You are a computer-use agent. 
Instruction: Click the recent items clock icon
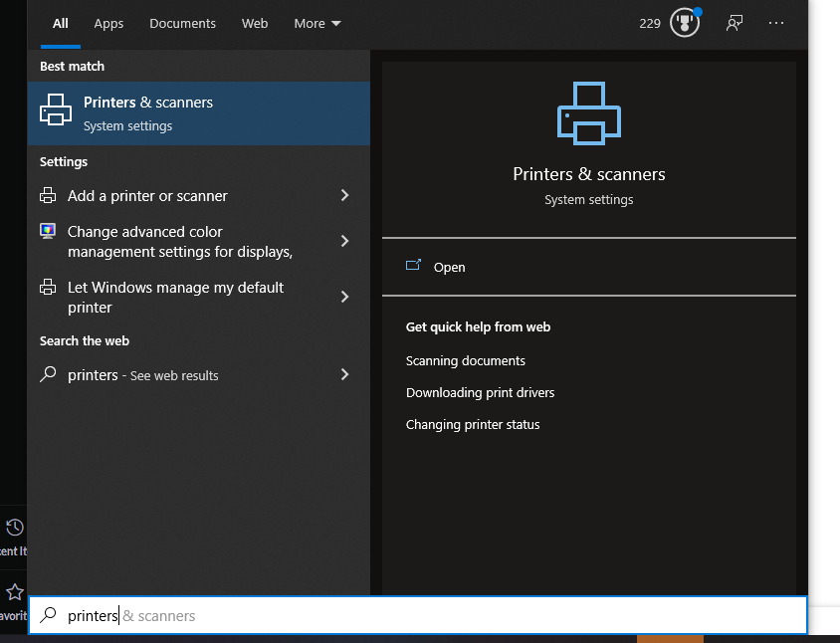click(15, 528)
